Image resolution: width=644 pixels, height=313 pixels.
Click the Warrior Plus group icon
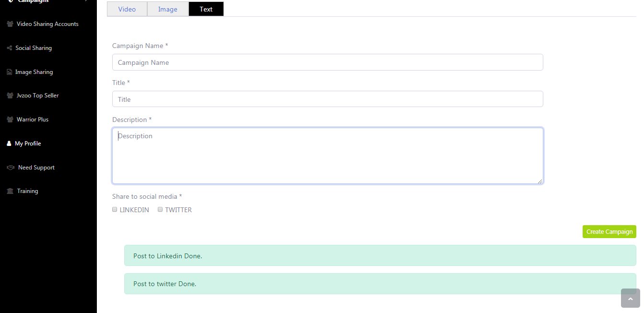(10, 120)
